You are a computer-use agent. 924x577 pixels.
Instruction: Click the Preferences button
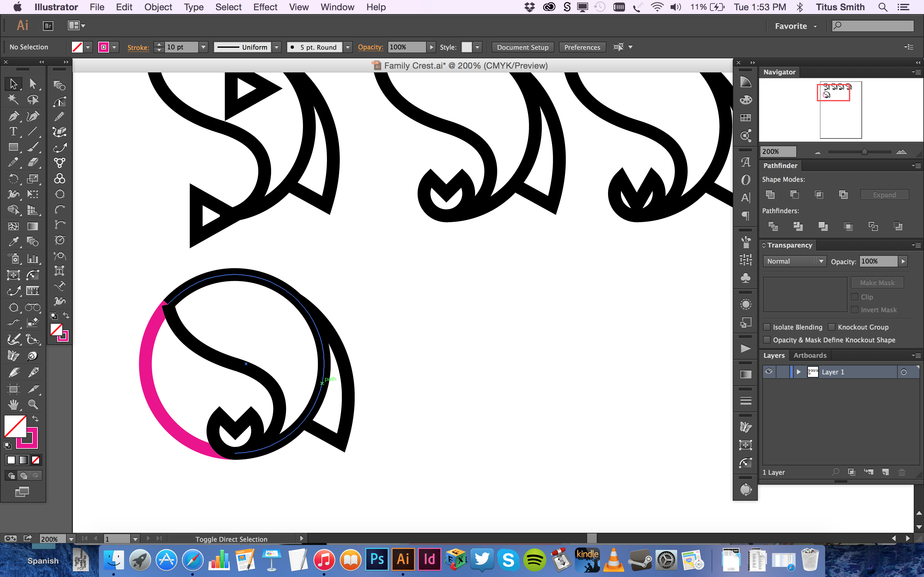point(582,47)
